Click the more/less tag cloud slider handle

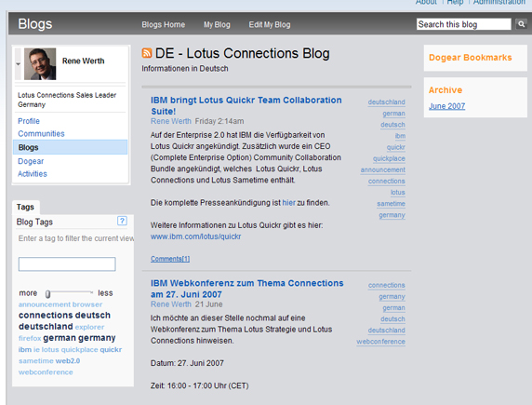47,293
